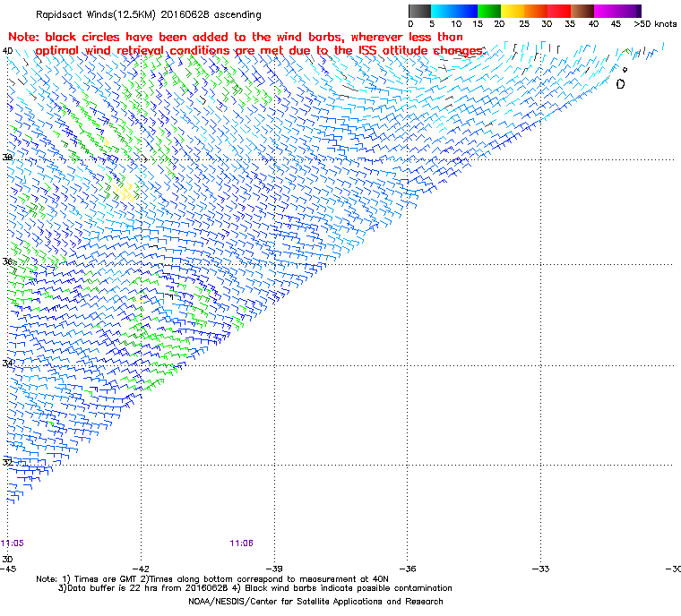681x616 pixels.
Task: Click the '-39' longitude axis label
Action: tap(274, 569)
